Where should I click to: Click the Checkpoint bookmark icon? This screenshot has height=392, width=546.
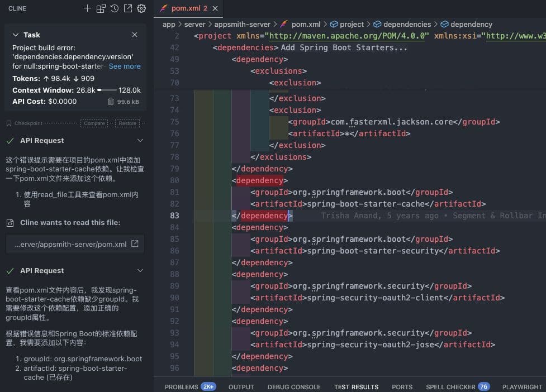[8, 123]
